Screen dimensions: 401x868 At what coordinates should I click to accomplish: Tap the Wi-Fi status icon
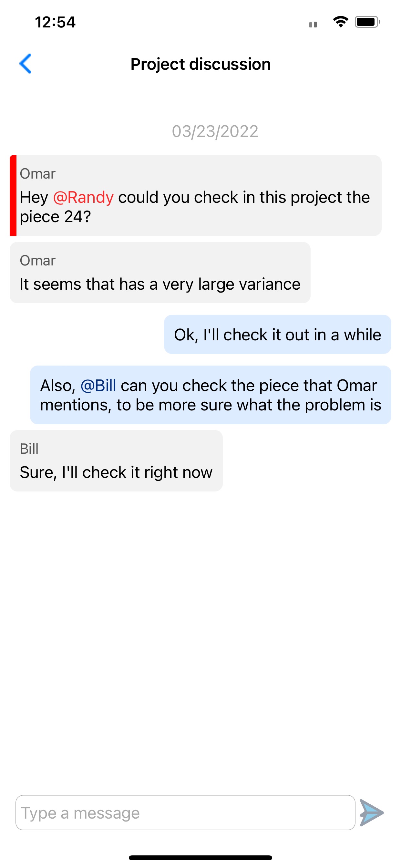[x=340, y=22]
